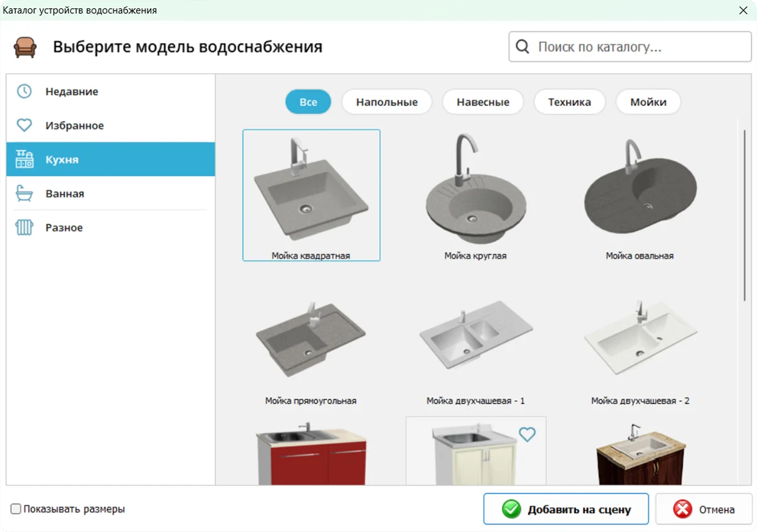Click the Мойка круглая label

[x=476, y=256]
